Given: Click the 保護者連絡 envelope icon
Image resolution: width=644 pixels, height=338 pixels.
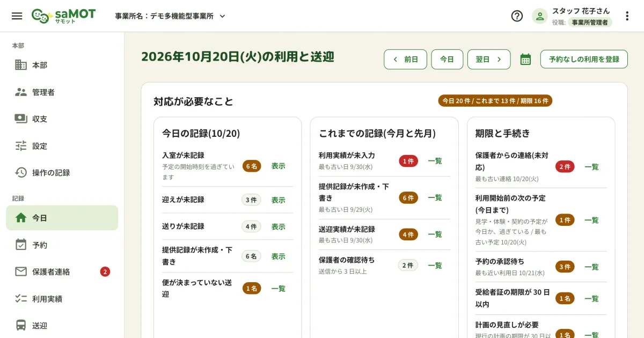Looking at the screenshot, I should tap(21, 271).
